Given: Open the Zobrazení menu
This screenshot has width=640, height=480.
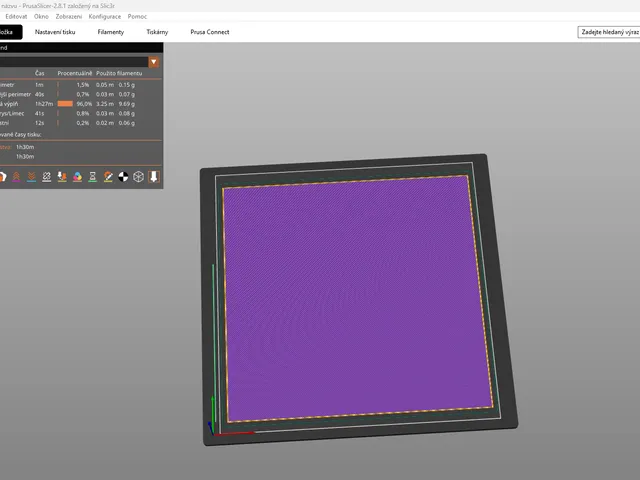Looking at the screenshot, I should coord(69,17).
